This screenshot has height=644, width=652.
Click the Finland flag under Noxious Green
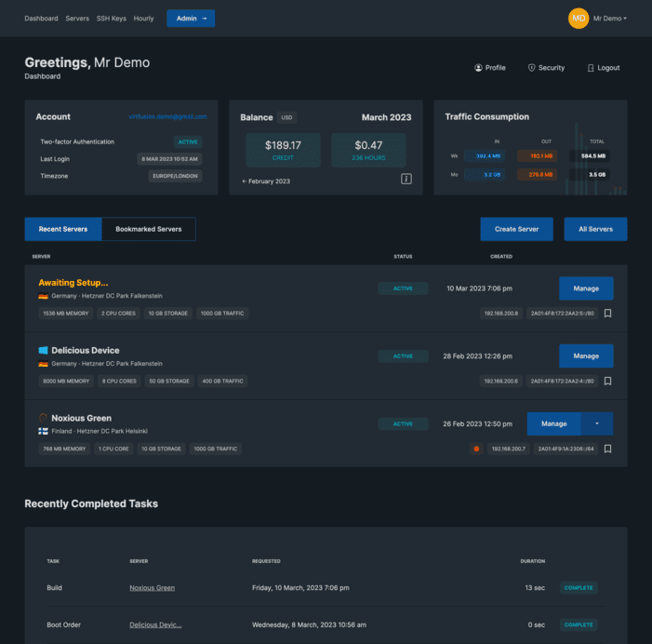pyautogui.click(x=43, y=432)
